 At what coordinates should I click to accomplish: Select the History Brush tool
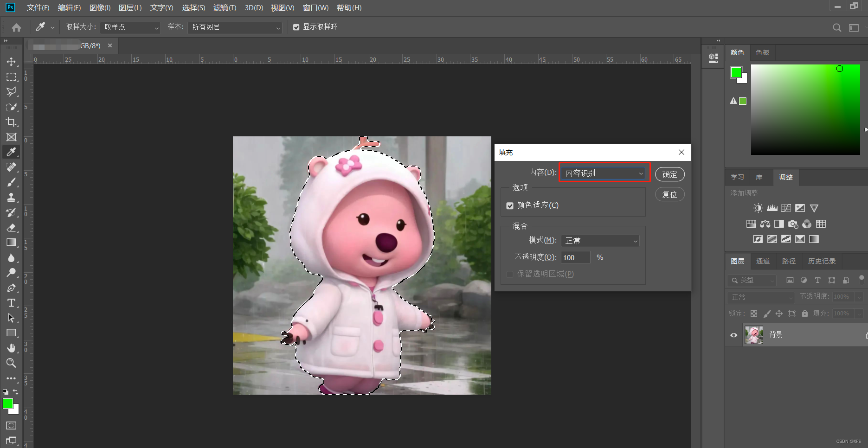(11, 212)
